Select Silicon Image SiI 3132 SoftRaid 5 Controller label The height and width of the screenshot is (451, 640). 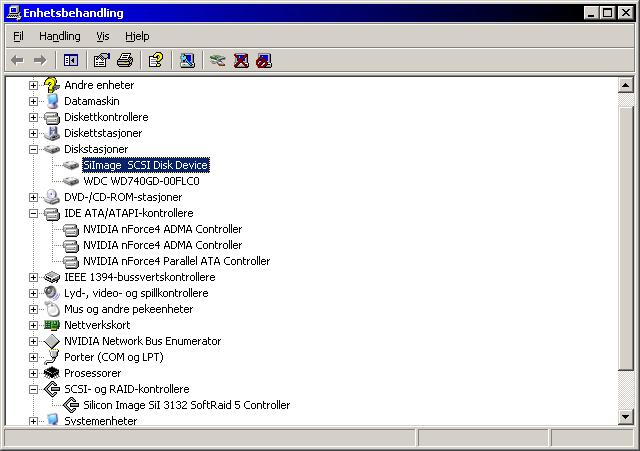click(x=187, y=405)
